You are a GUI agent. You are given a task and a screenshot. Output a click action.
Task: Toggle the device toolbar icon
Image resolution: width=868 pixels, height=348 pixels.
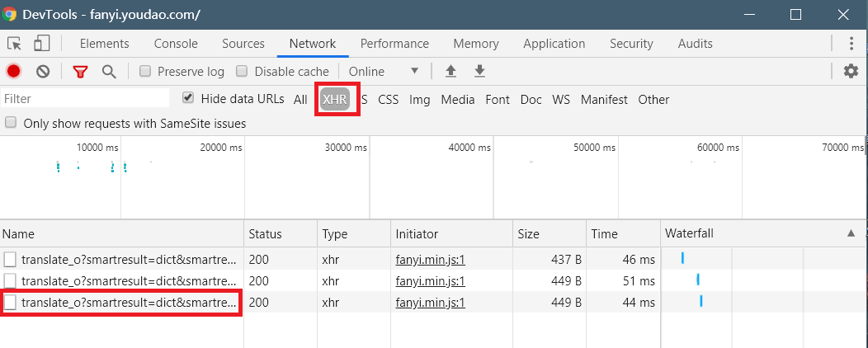[x=42, y=44]
